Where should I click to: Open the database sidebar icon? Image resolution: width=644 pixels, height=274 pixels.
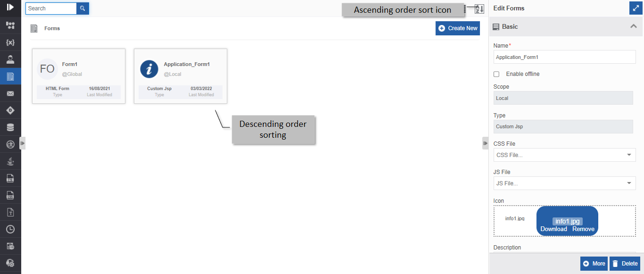(10, 127)
